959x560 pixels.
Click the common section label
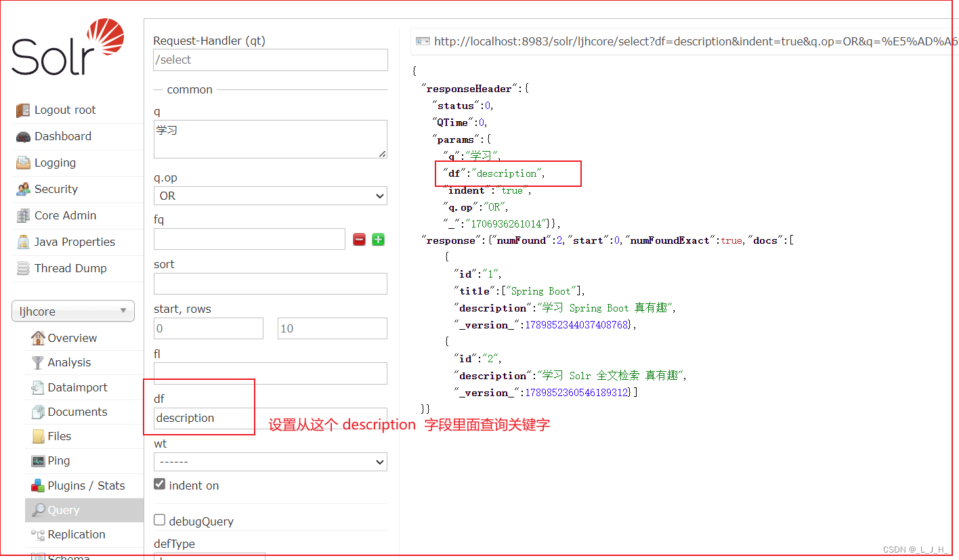[190, 89]
